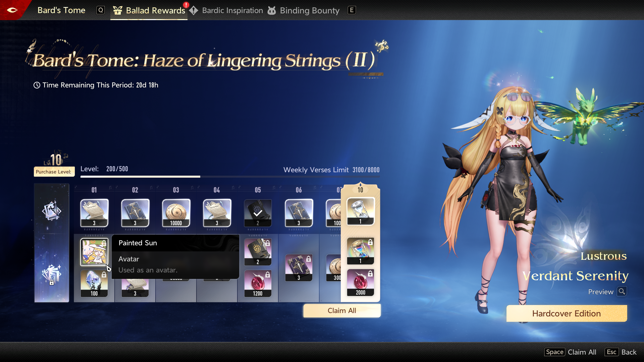Viewport: 644px width, 362px height.
Task: Click the Purchase Level button
Action: coord(54,172)
